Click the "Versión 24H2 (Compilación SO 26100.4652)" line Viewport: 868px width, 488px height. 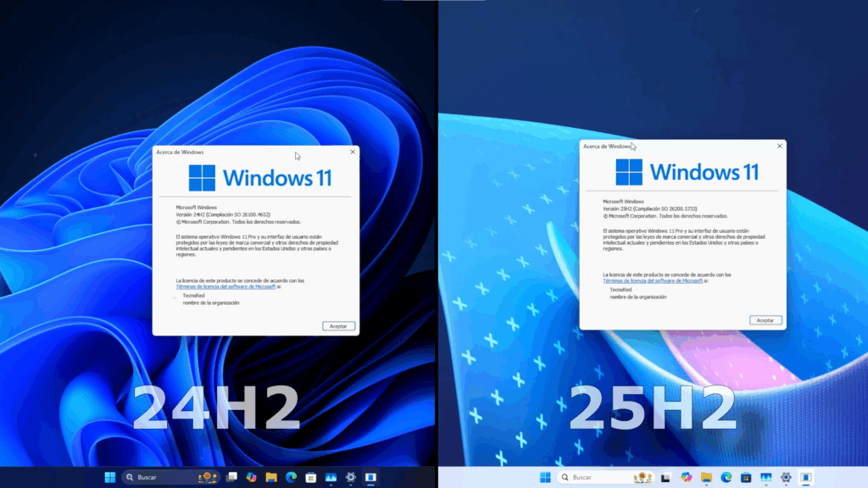pos(223,214)
